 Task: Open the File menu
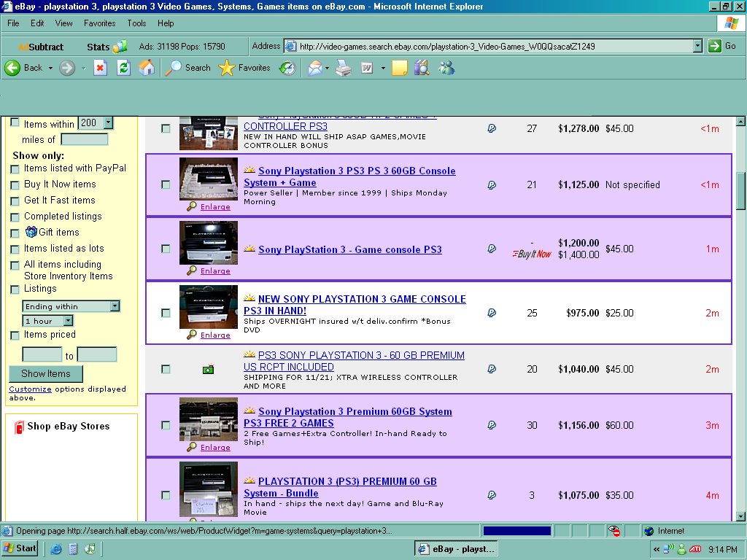(x=13, y=23)
